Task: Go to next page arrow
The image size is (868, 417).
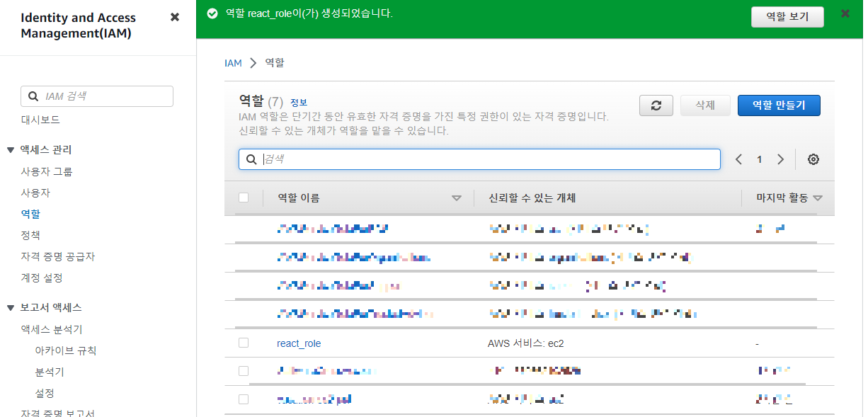Action: (780, 159)
